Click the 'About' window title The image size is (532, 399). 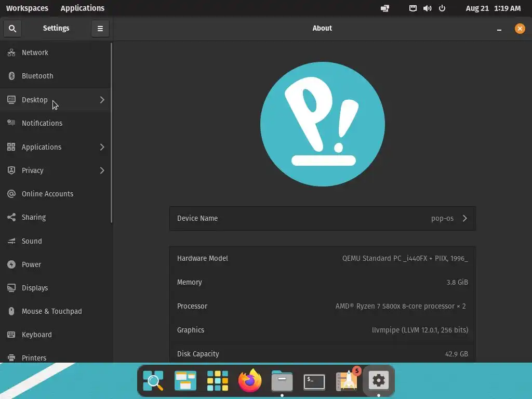coord(322,28)
